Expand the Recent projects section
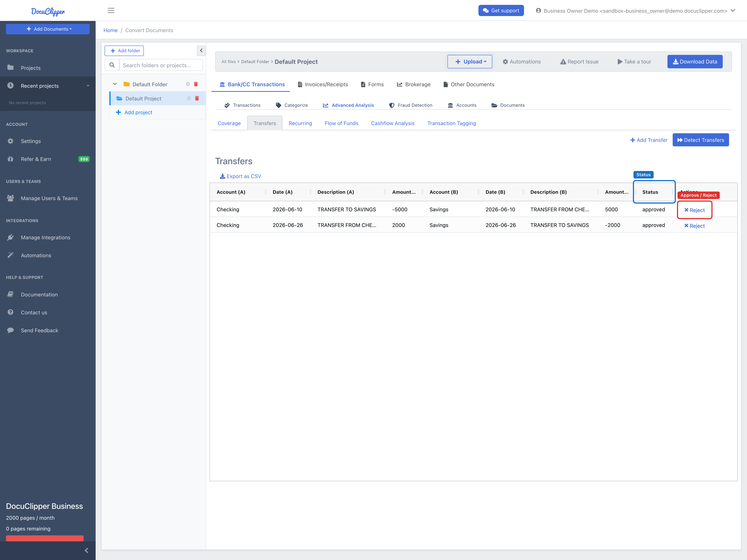 pos(48,86)
